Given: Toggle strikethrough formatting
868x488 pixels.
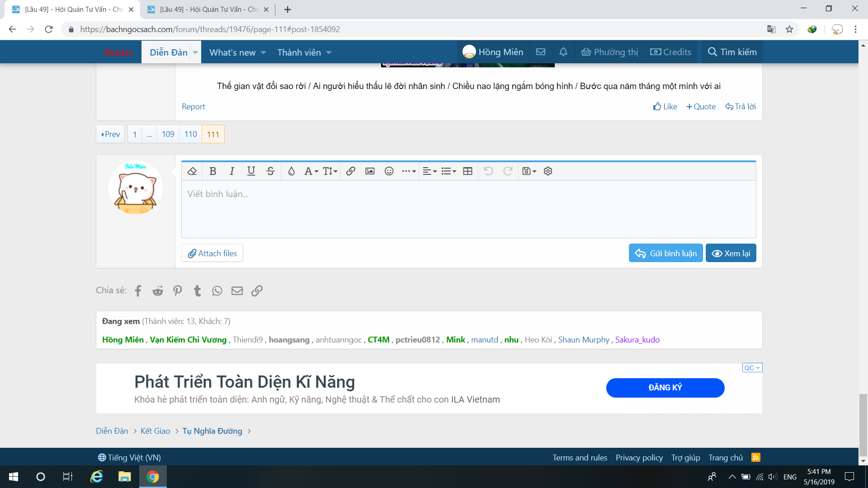Looking at the screenshot, I should 270,171.
